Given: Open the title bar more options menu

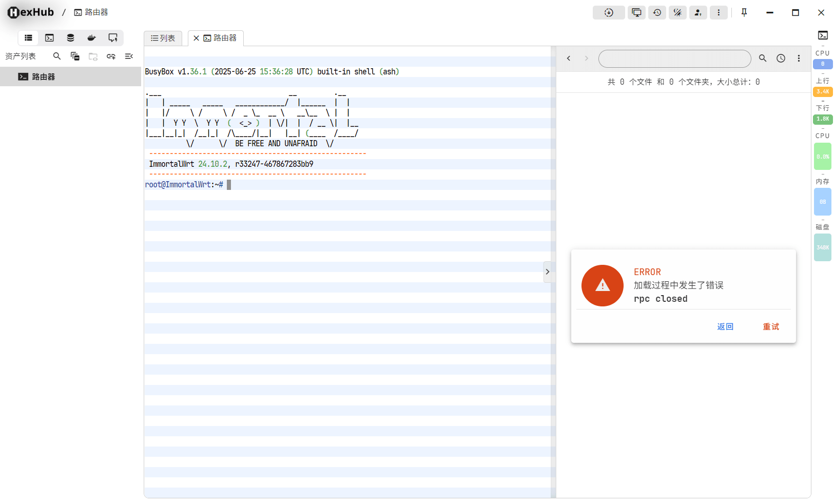Looking at the screenshot, I should point(719,13).
